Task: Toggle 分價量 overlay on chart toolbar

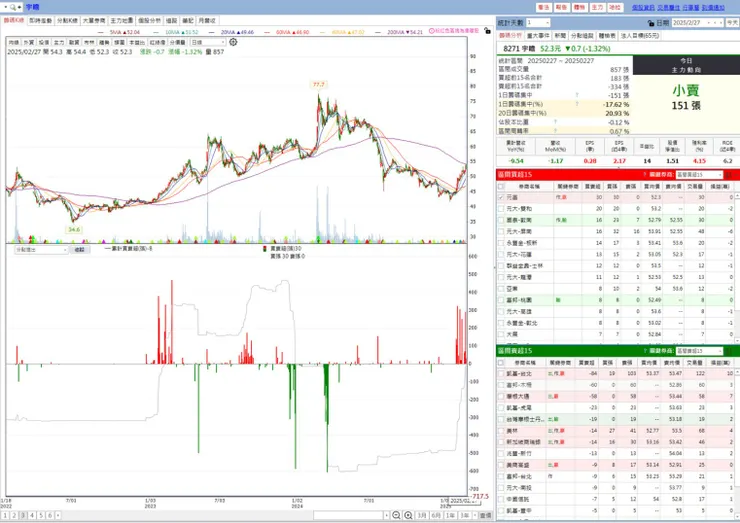Action: click(x=178, y=42)
